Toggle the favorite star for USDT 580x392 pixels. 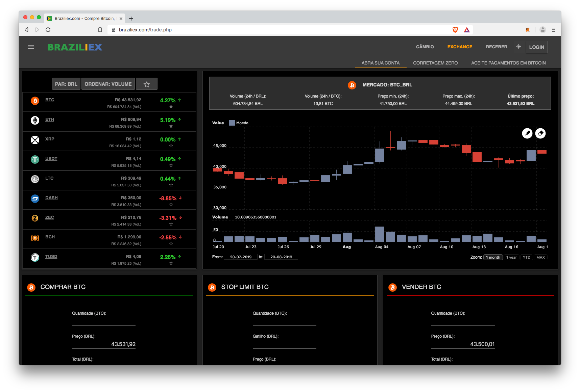tap(171, 165)
